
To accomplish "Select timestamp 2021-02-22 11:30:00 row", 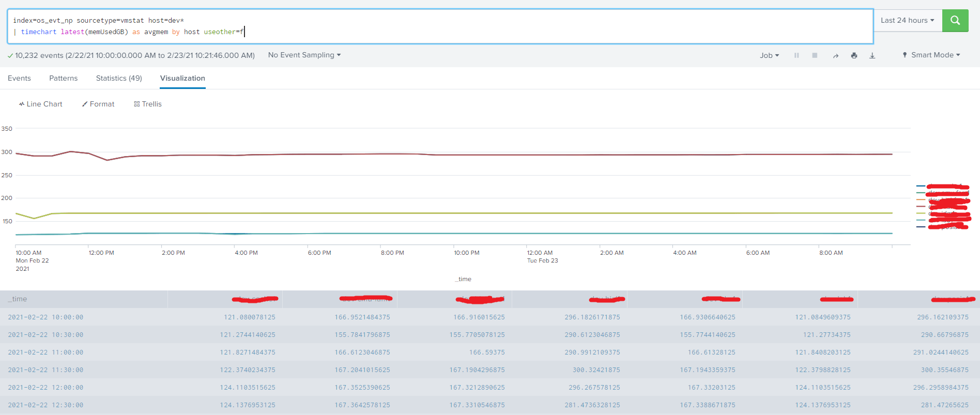I will tap(45, 370).
